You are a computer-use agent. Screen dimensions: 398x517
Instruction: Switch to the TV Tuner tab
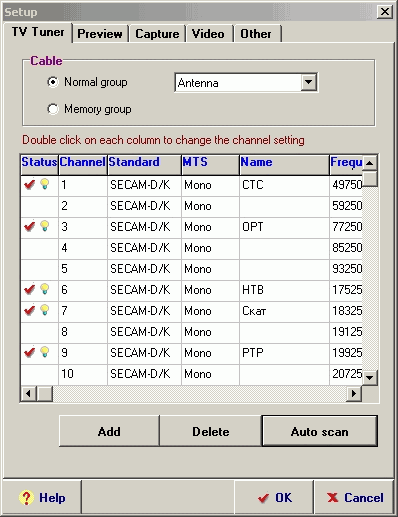click(38, 32)
